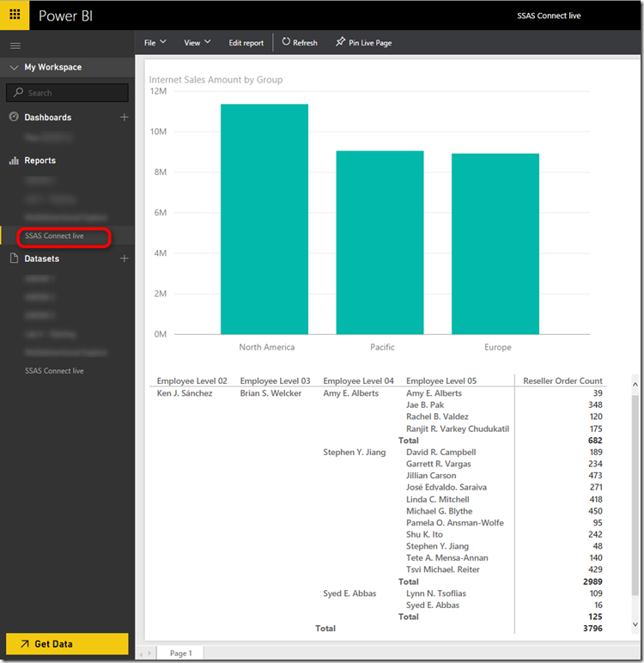The width and height of the screenshot is (644, 663).
Task: Click previous page arrow in tab bar
Action: [x=141, y=654]
